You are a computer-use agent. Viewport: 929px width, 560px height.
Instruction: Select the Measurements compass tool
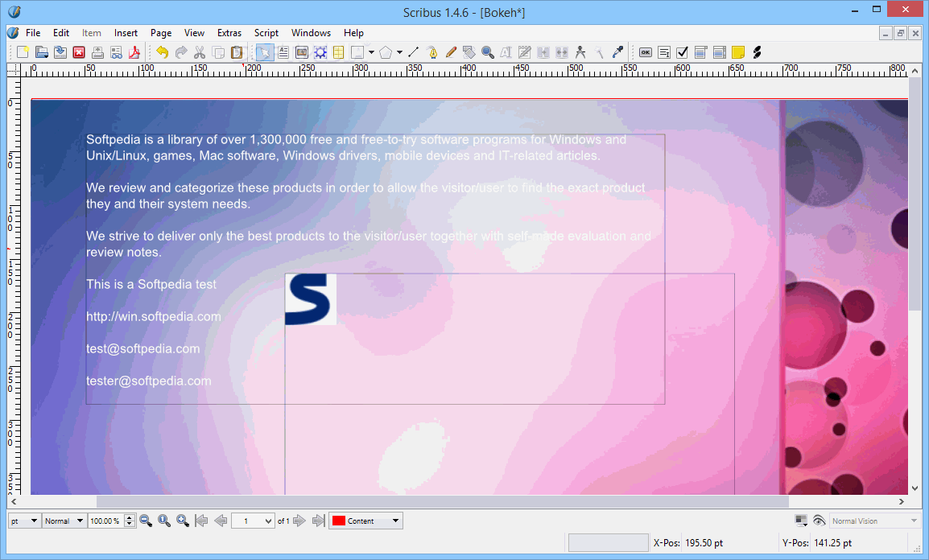(580, 52)
